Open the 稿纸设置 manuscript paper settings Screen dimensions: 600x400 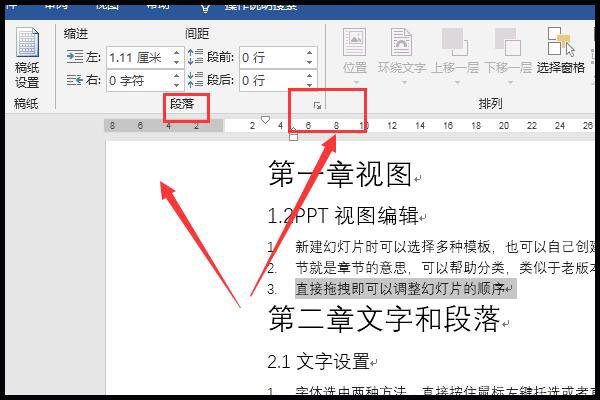click(x=27, y=58)
